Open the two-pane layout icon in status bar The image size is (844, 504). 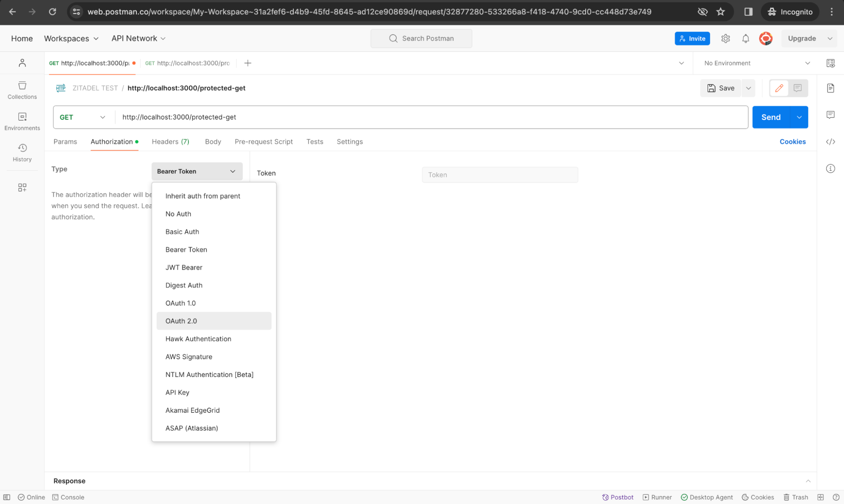pos(820,497)
